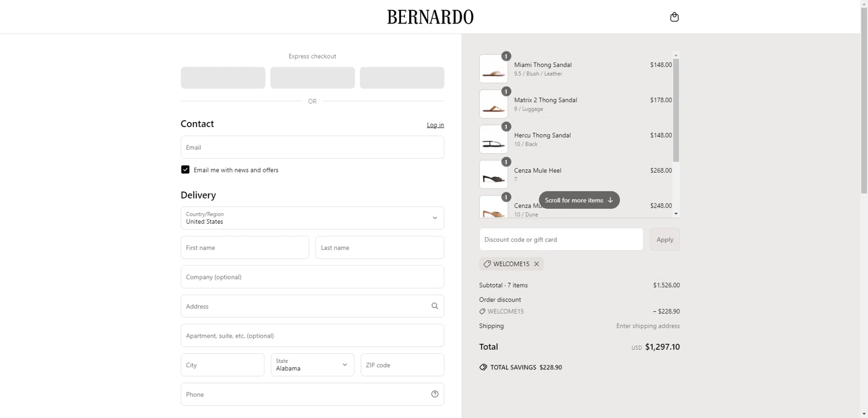Viewport: 868px width, 418px height.
Task: Open the State dropdown
Action: click(312, 365)
